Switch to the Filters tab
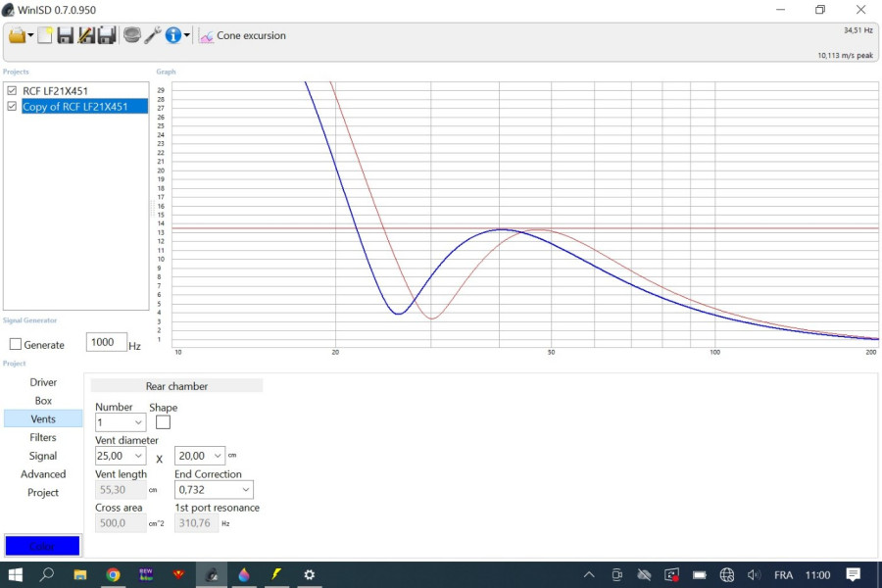Image resolution: width=882 pixels, height=588 pixels. pyautogui.click(x=43, y=437)
